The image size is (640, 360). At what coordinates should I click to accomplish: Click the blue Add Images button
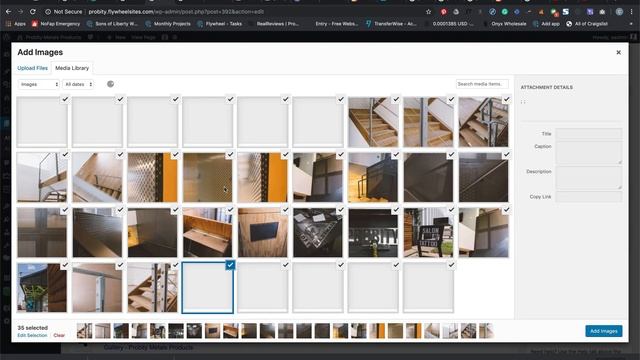604,331
